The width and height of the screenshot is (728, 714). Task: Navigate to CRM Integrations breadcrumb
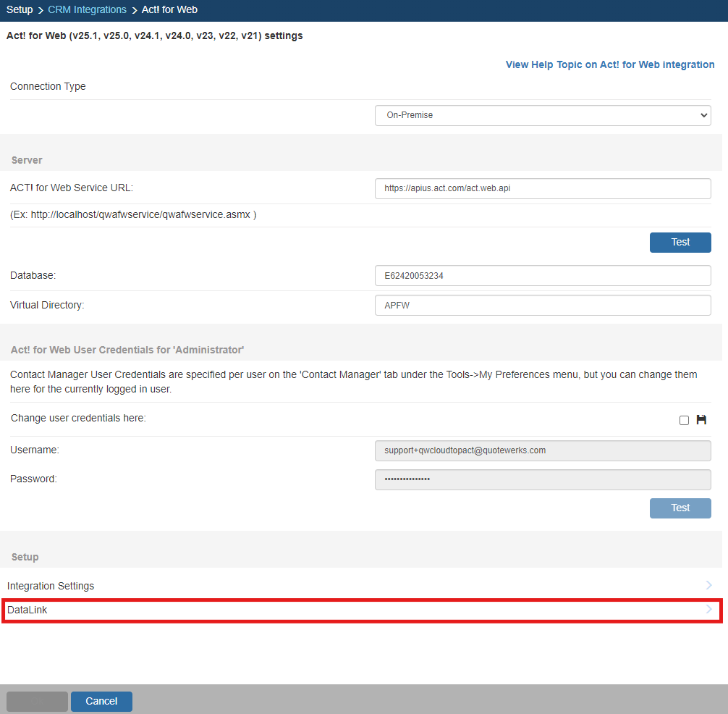[87, 9]
